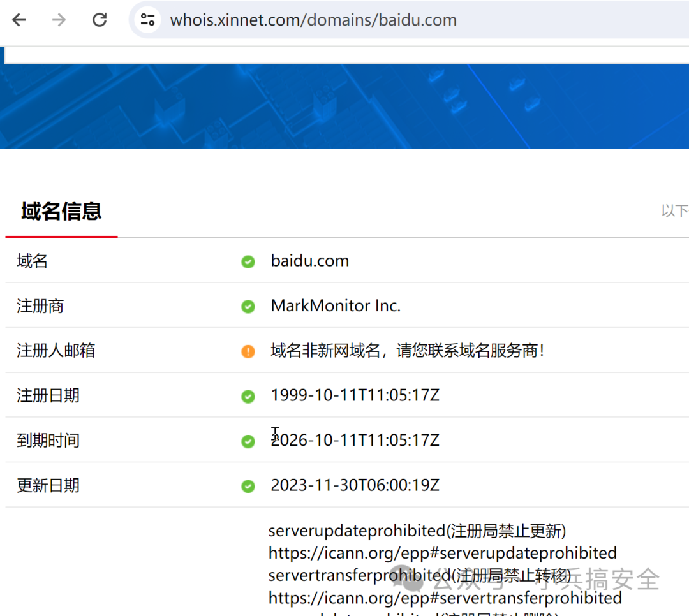Screen dimensions: 689x616
Task: Click the baidu.com domain name value
Action: coord(309,261)
